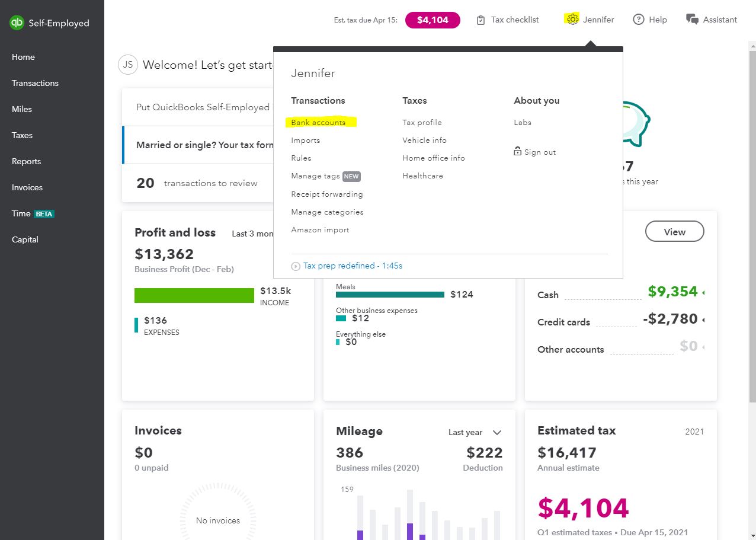Expand the Cash balance arrow
The width and height of the screenshot is (756, 540).
[703, 292]
